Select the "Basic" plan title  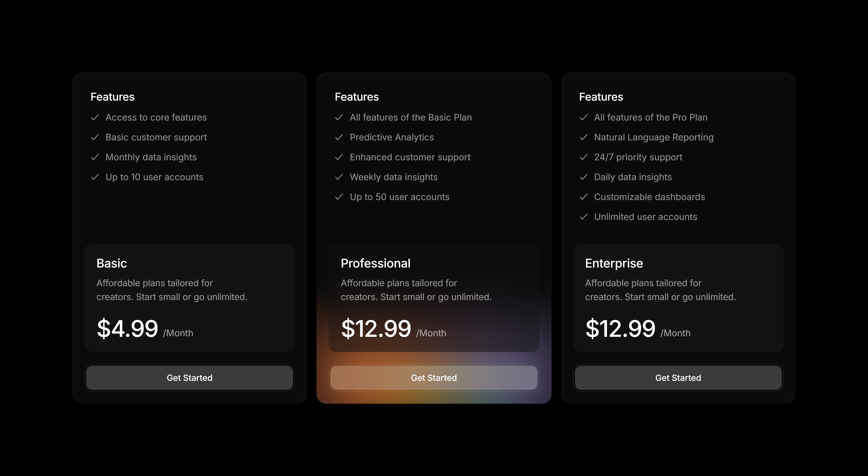pyautogui.click(x=112, y=263)
